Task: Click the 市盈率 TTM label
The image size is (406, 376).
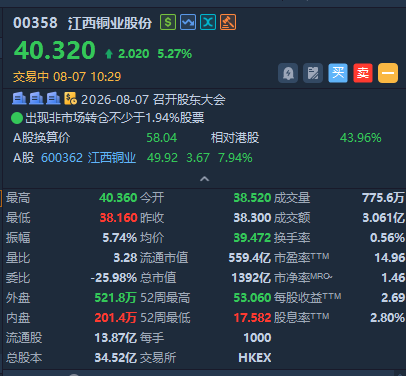Action: [x=302, y=257]
